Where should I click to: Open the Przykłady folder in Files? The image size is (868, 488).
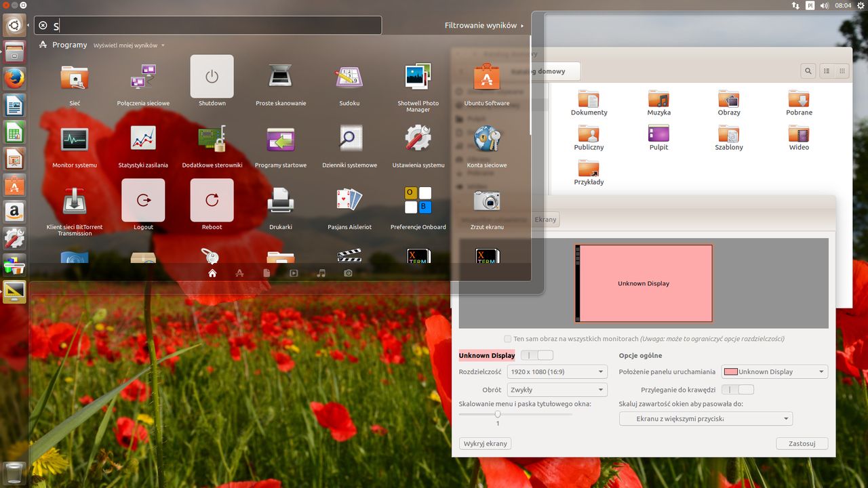pyautogui.click(x=589, y=172)
